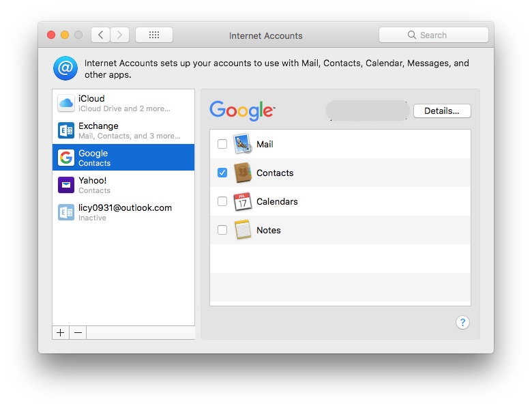532x408 pixels.
Task: Select the Yahoo! mail icon
Action: tap(66, 185)
